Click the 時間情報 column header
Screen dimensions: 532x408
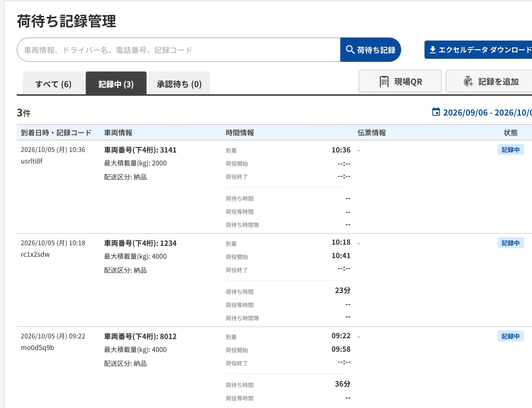[x=240, y=133]
